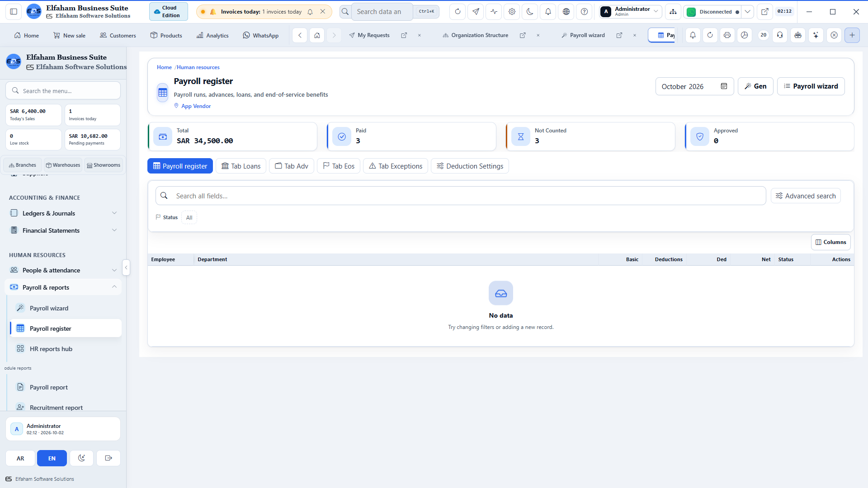868x488 pixels.
Task: Open the Columns chooser button
Action: point(830,242)
